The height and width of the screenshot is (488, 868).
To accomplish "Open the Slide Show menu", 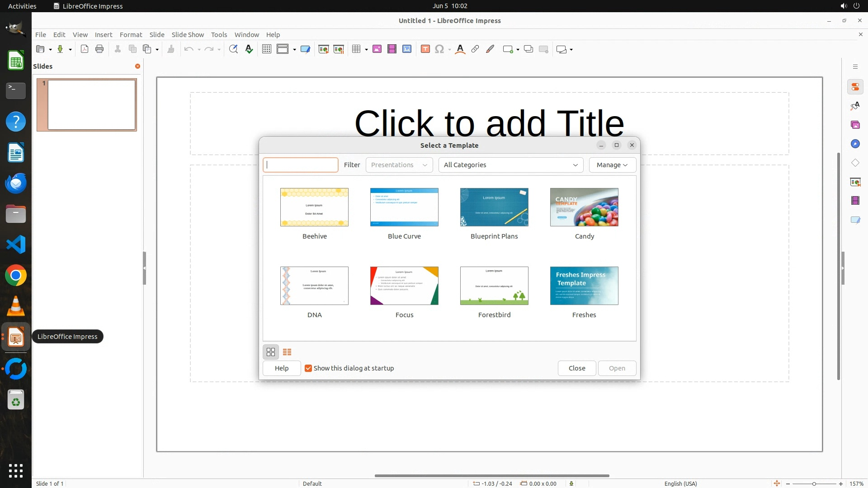I will pyautogui.click(x=188, y=35).
